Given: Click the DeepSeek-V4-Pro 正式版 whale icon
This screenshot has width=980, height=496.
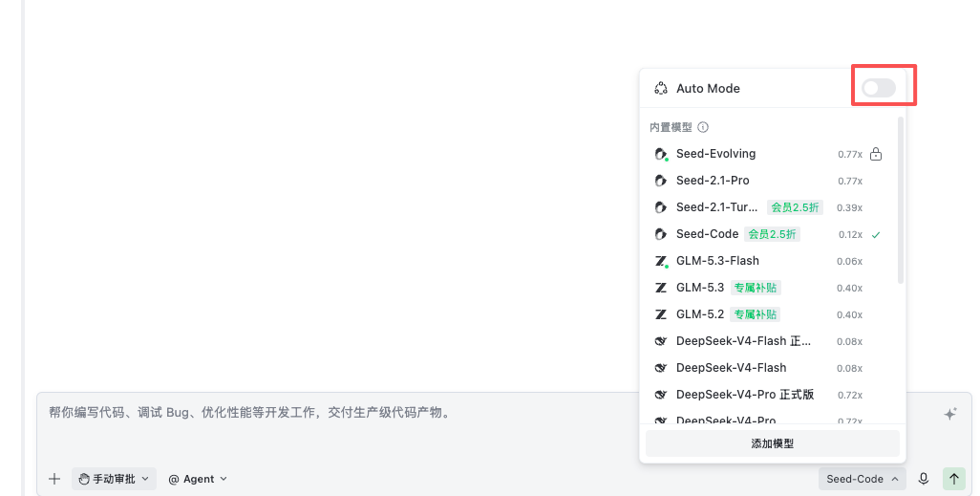Looking at the screenshot, I should [661, 395].
